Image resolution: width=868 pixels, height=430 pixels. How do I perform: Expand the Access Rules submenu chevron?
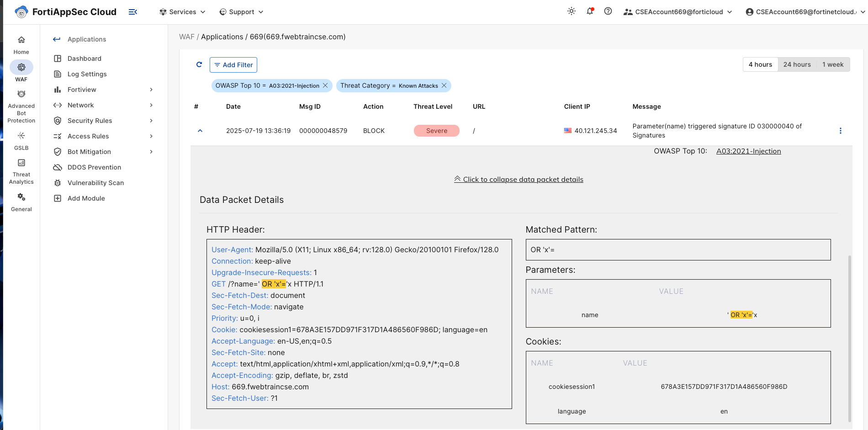tap(151, 136)
